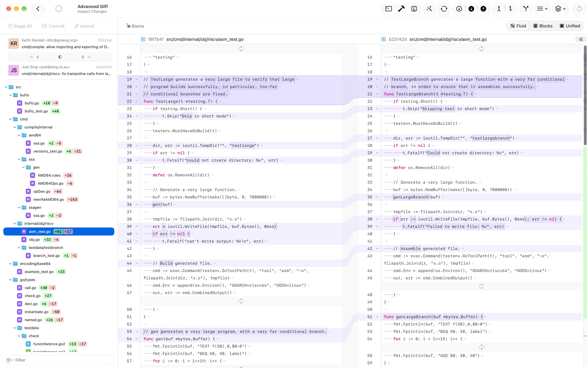588x368 pixels.
Task: Expand hidden lines above line 16 left pane
Action: click(241, 49)
